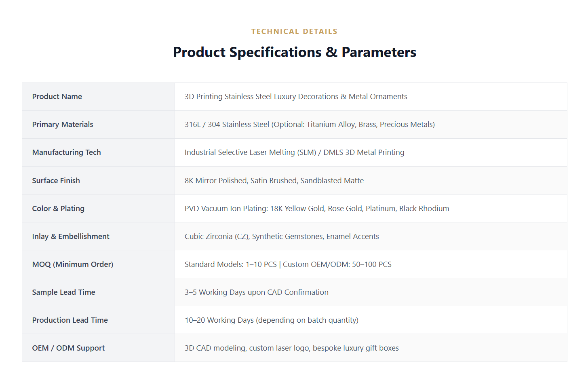Select the 'Sample Lead Time' label cell

click(98, 292)
